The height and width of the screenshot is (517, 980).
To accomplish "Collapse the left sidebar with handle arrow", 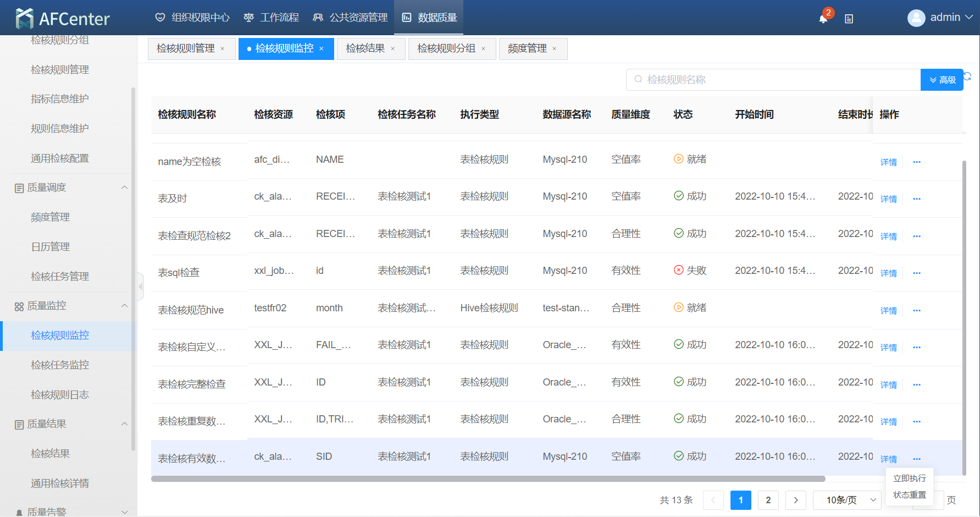I will (141, 286).
